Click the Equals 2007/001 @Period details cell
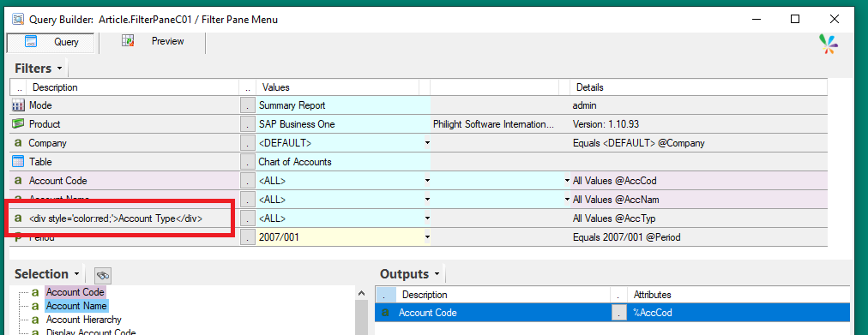This screenshot has height=335, width=868. click(699, 236)
